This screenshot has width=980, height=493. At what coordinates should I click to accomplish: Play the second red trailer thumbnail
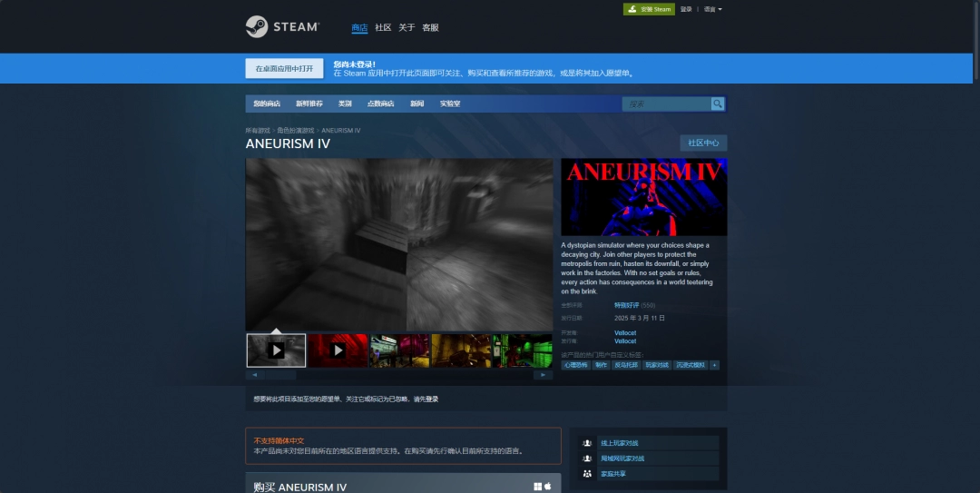click(x=338, y=350)
